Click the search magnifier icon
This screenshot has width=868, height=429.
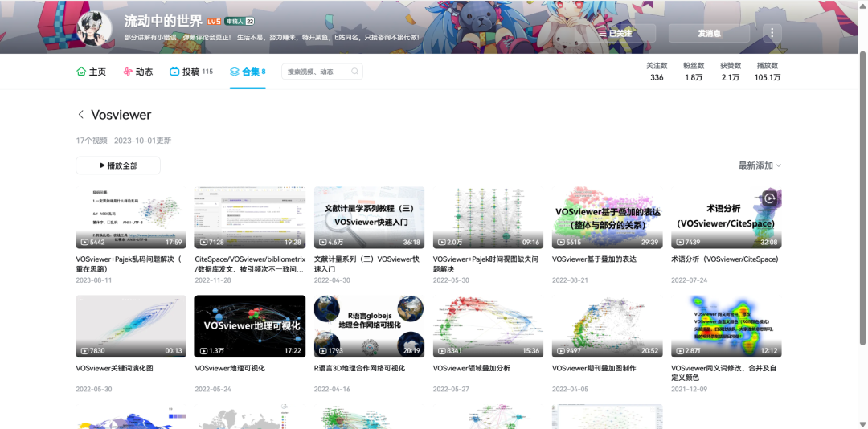(x=354, y=71)
